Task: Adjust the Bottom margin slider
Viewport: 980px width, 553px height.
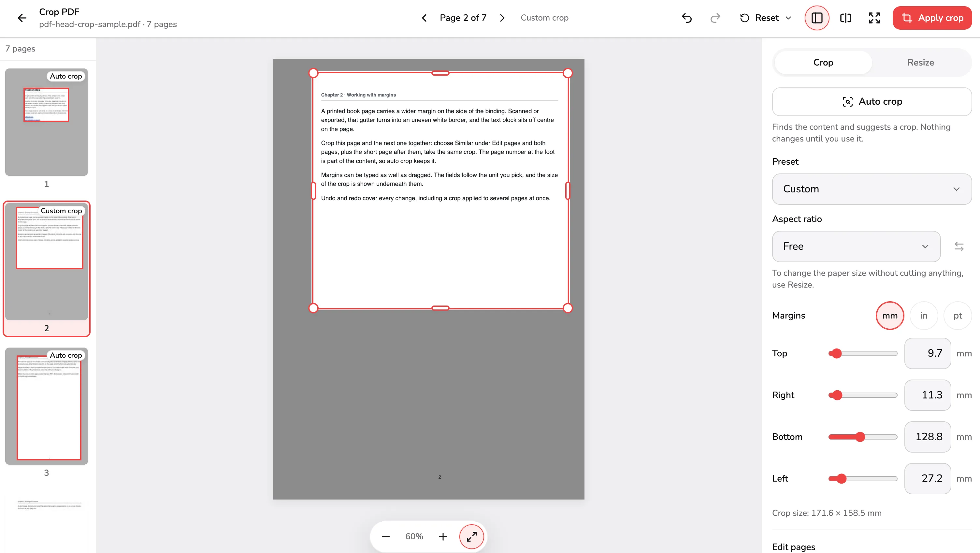Action: 863,437
